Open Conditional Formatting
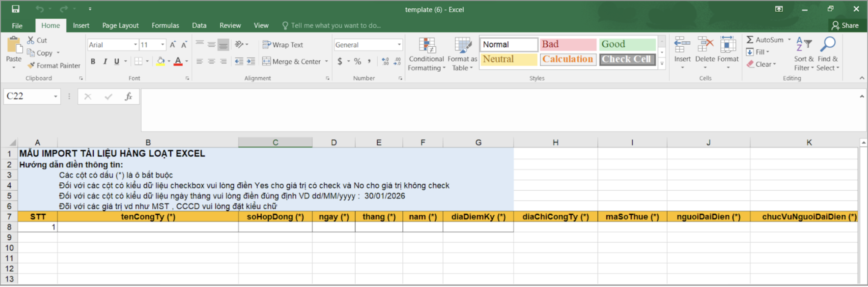Viewport: 868px width, 287px height. tap(426, 54)
